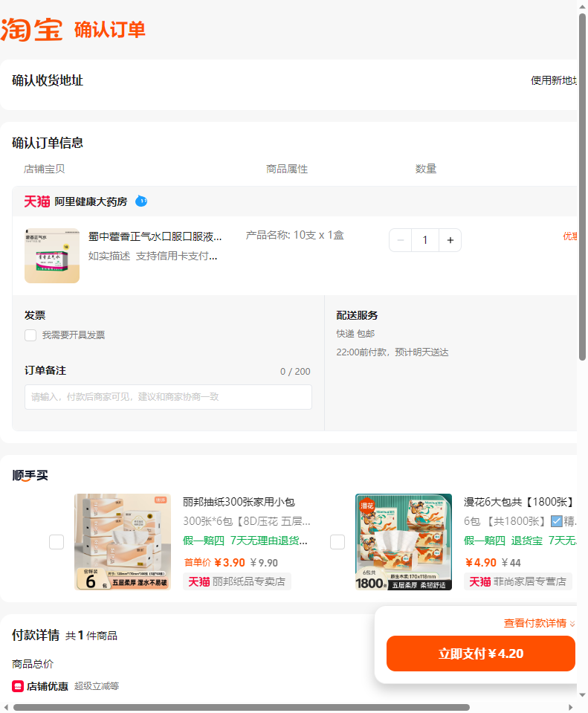
Task: Click Tmall badge of 丽邦纸品专卖店
Action: (199, 581)
